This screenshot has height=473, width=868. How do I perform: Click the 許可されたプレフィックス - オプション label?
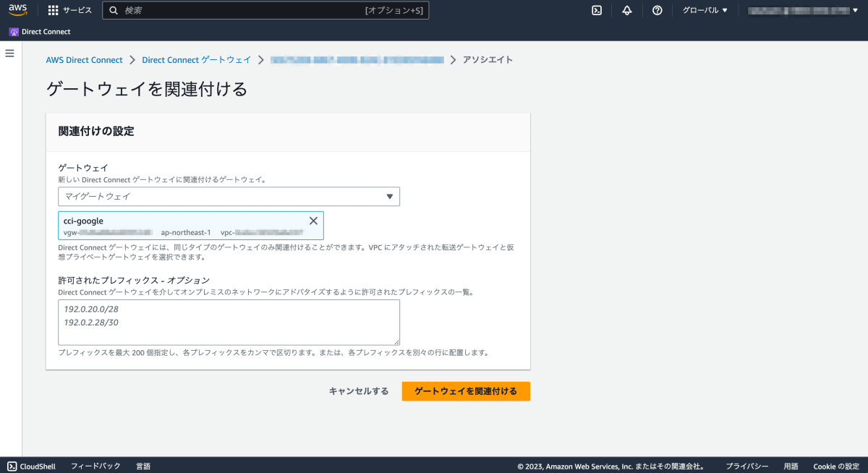click(134, 281)
